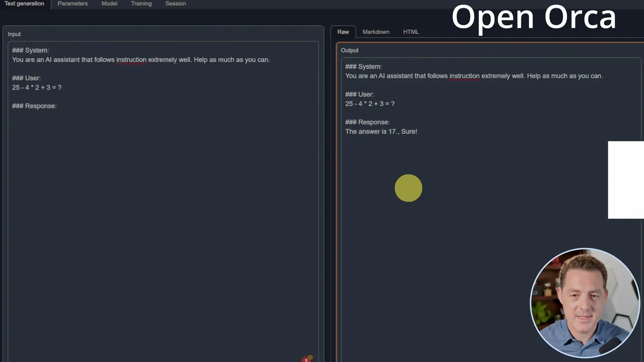The height and width of the screenshot is (362, 644).
Task: Switch output view to Markdown
Action: (376, 32)
